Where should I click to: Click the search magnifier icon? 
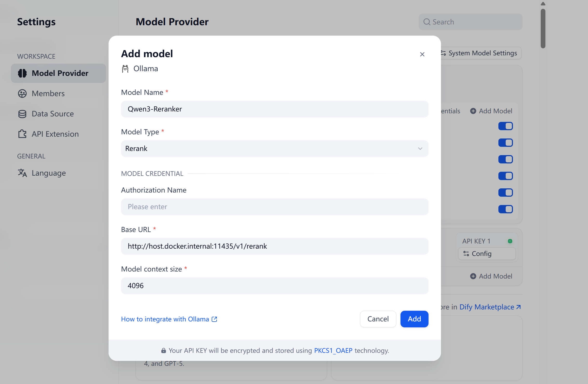(x=427, y=22)
